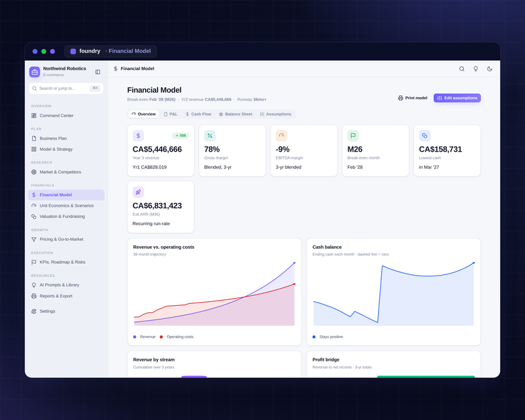Collapse the sidebar panel icon
The width and height of the screenshot is (525, 420).
98,72
